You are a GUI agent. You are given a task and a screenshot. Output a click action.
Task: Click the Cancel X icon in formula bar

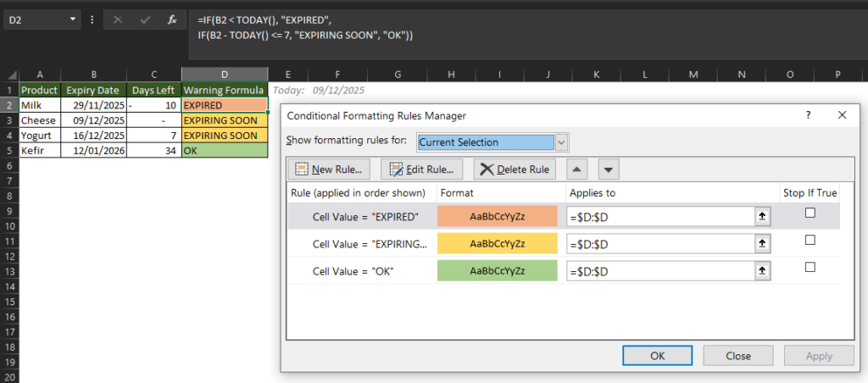(117, 19)
